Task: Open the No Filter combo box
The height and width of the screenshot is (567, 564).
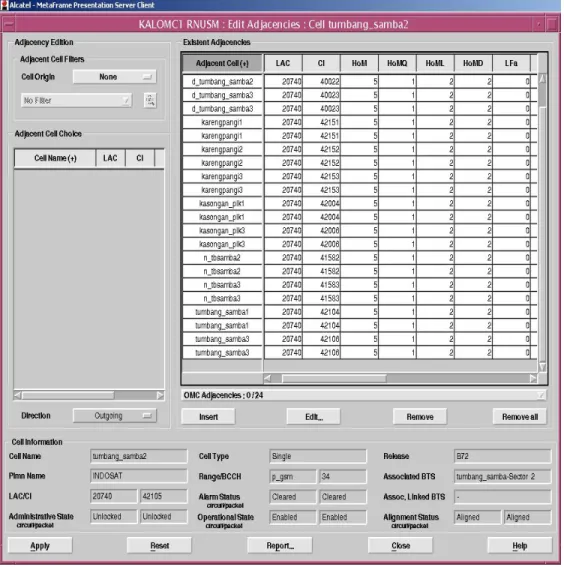Action: [x=76, y=100]
